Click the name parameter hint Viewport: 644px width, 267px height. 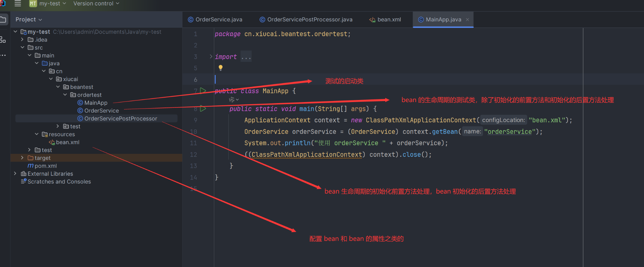click(473, 131)
